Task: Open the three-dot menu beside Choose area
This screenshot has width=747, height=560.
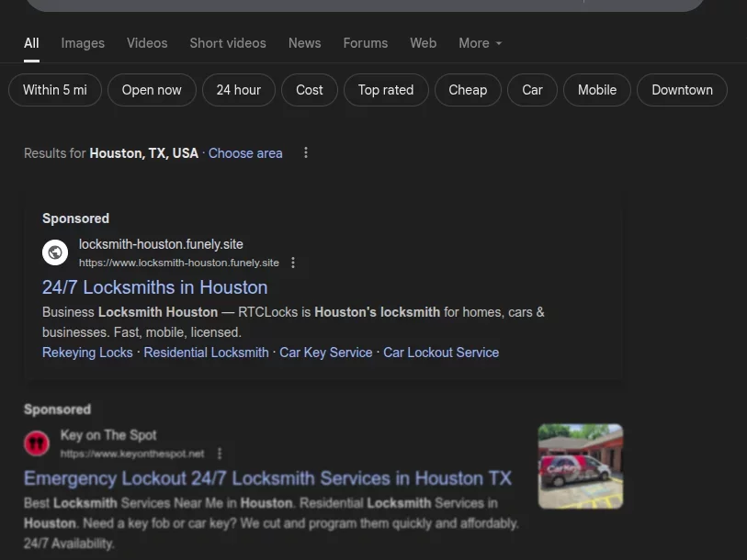Action: (306, 153)
